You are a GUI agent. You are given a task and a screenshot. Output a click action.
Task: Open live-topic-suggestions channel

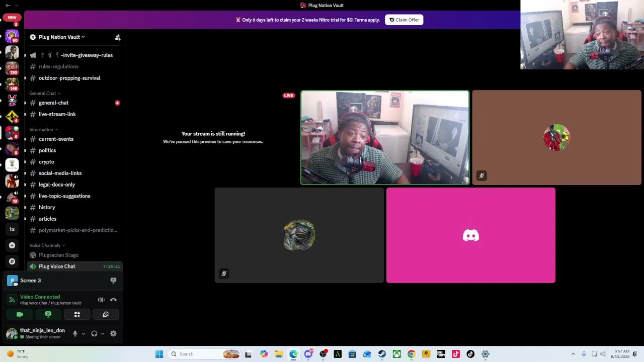pyautogui.click(x=74, y=196)
